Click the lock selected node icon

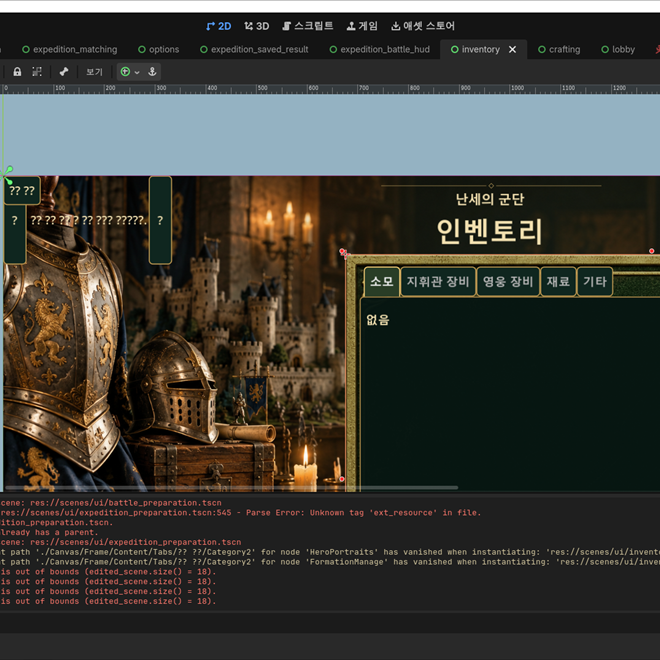pyautogui.click(x=17, y=72)
